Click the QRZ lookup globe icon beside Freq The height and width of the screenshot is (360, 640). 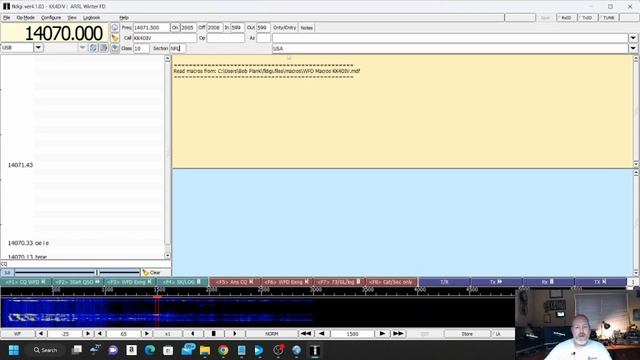[x=115, y=28]
